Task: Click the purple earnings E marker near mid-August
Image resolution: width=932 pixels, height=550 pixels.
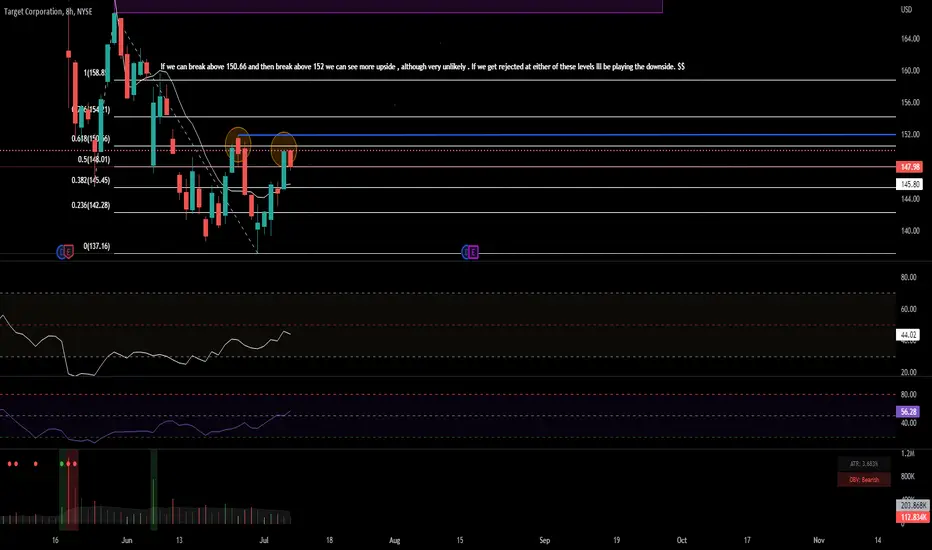Action: pyautogui.click(x=473, y=252)
